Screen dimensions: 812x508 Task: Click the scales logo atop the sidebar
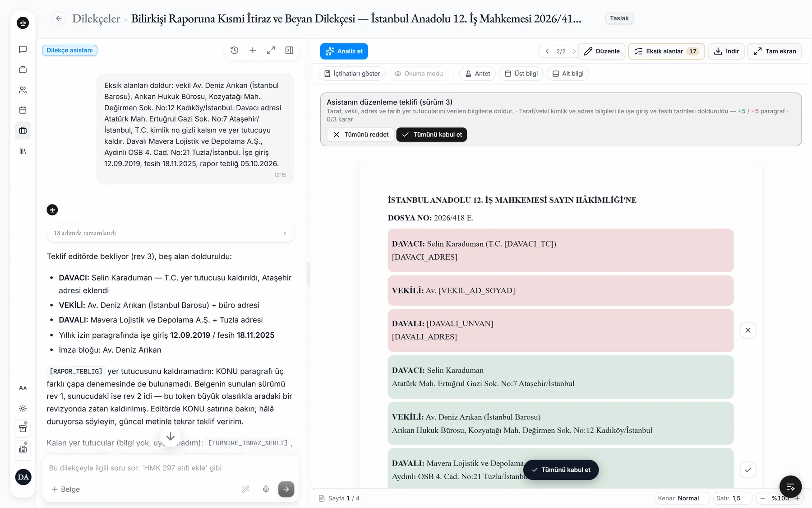click(23, 23)
